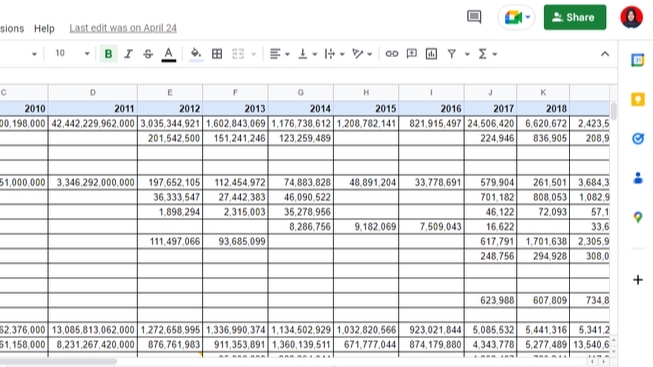Open the comment history
Viewport: 653px width, 367px height.
coord(474,17)
